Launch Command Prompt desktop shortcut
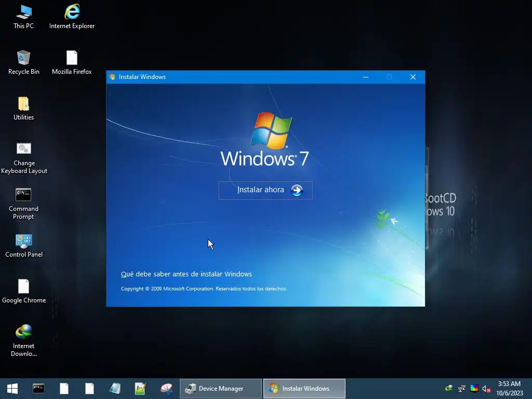Viewport: 532px width, 399px height. click(x=23, y=204)
